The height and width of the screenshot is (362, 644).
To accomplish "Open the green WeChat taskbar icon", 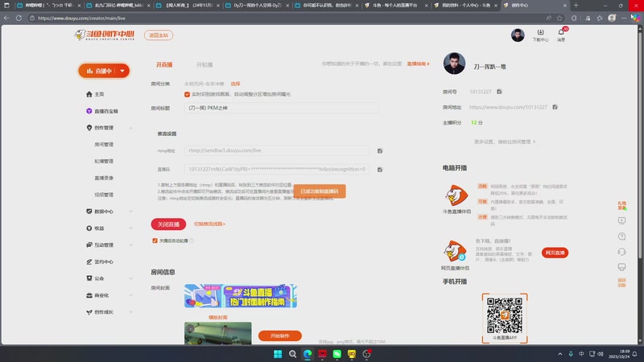I will pos(337,354).
